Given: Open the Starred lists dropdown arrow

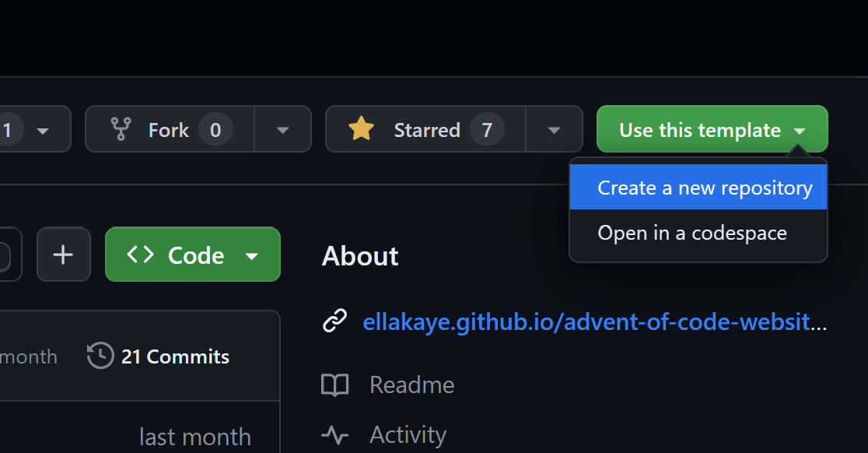Looking at the screenshot, I should click(x=554, y=130).
